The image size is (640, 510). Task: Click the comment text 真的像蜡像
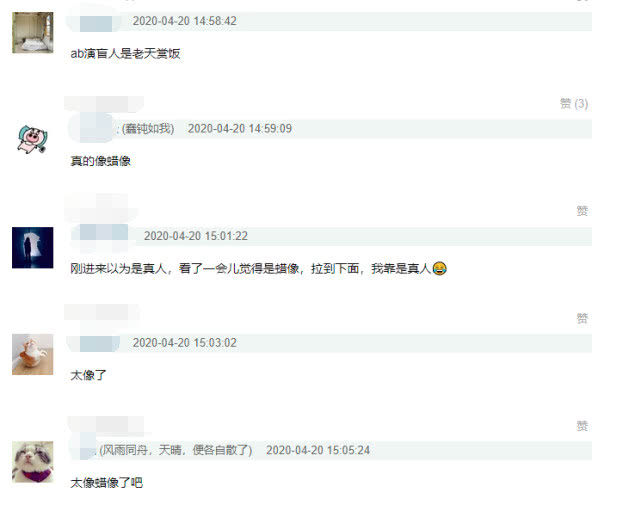[x=100, y=161]
